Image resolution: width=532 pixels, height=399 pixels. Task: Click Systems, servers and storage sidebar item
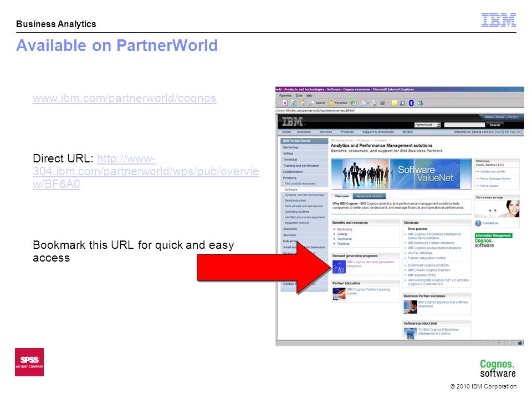tap(304, 195)
